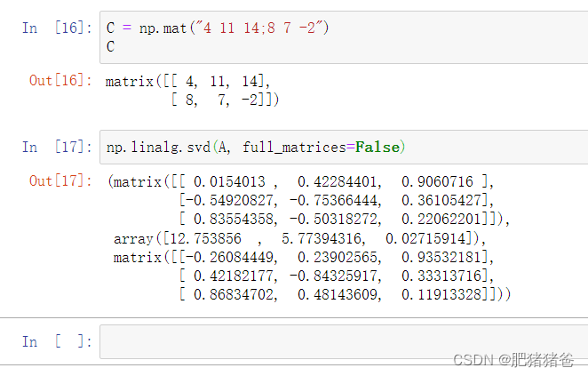This screenshot has width=588, height=376.
Task: Click the value 0.23902565 in output
Action: 337,258
